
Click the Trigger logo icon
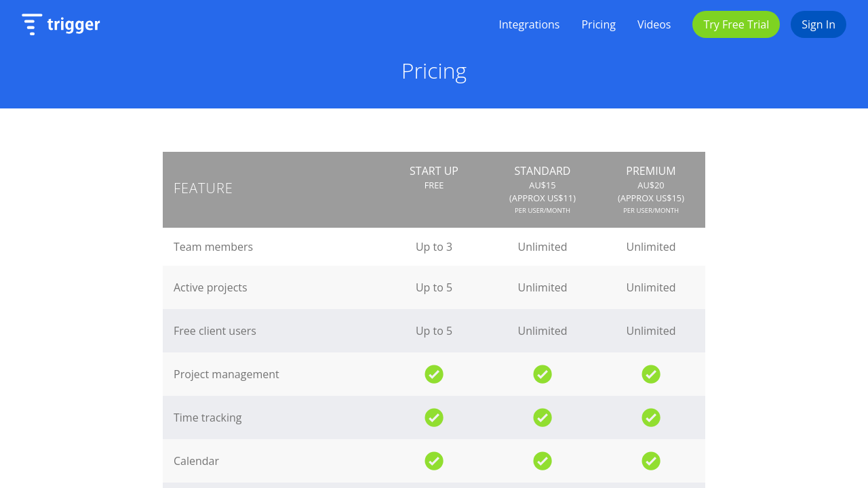[32, 24]
